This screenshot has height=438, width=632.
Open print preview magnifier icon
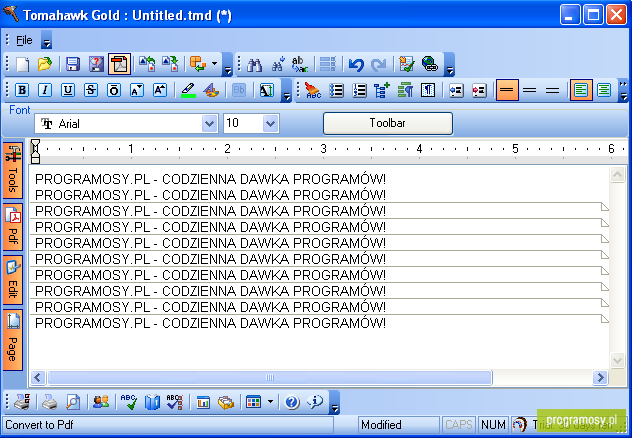73,402
